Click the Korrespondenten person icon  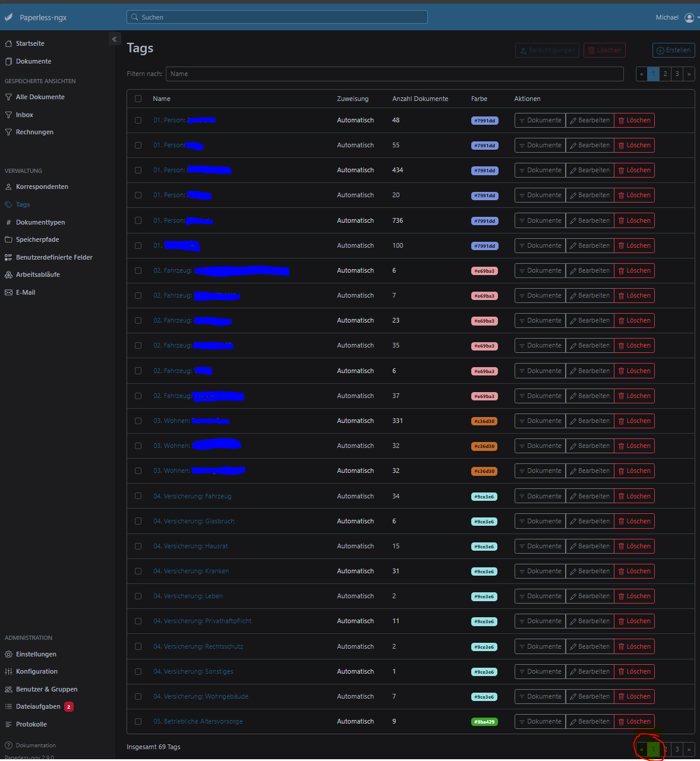point(8,187)
